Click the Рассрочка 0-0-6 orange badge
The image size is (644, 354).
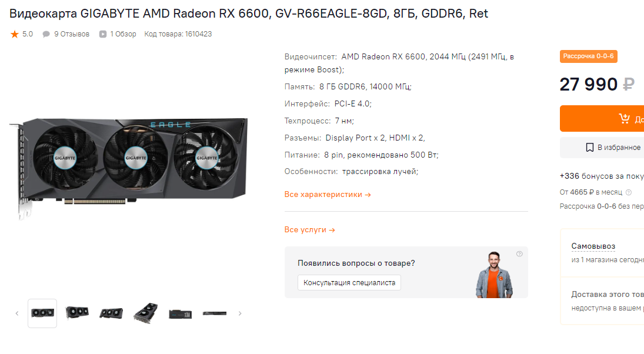pos(588,56)
